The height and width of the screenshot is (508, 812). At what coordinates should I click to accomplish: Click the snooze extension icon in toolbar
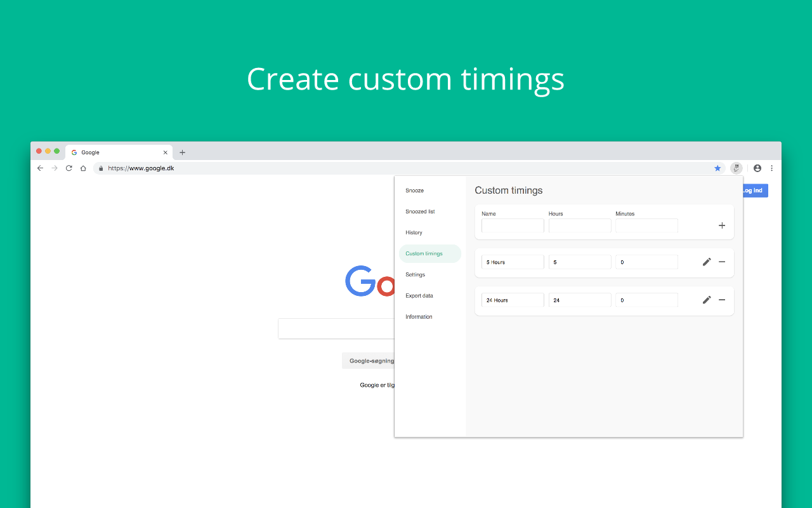tap(736, 168)
